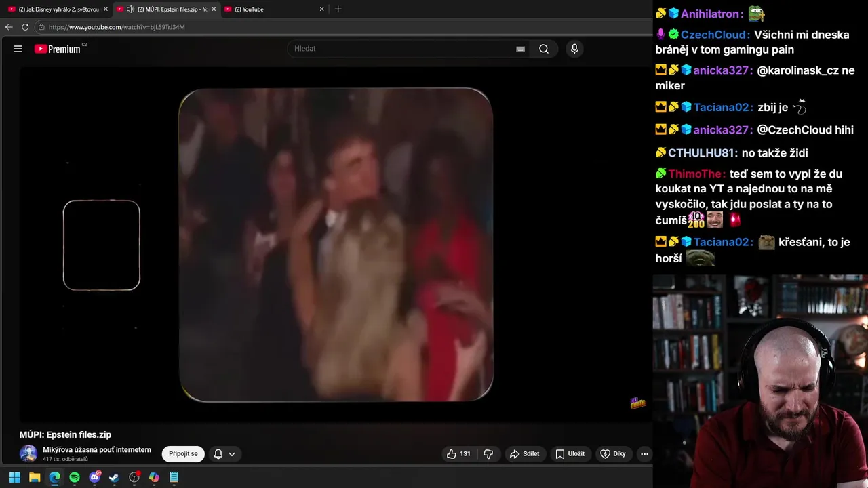The image size is (868, 488).
Task: Click the video title MÚPI: Epstein files.zip
Action: 65,435
